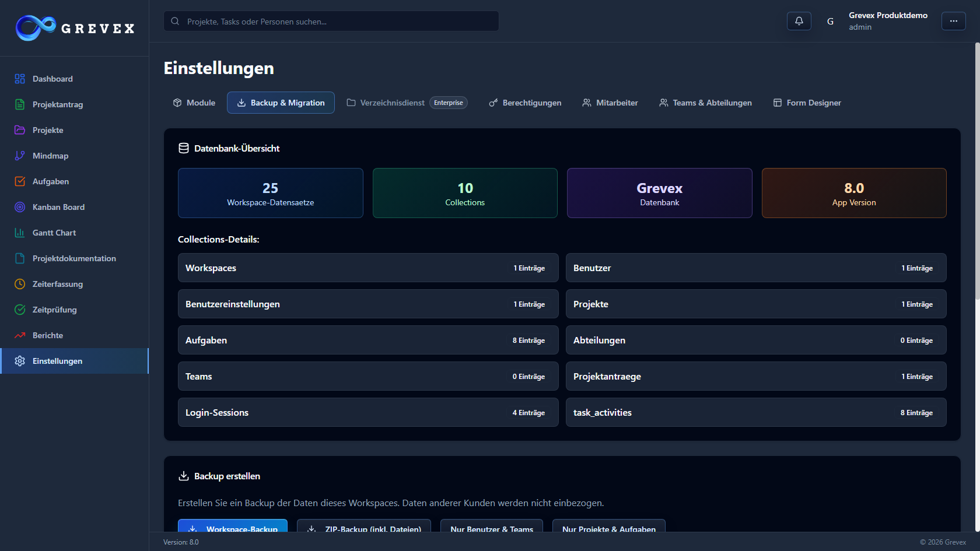980x551 pixels.
Task: Click the Grevex infinity logo
Action: click(36, 28)
